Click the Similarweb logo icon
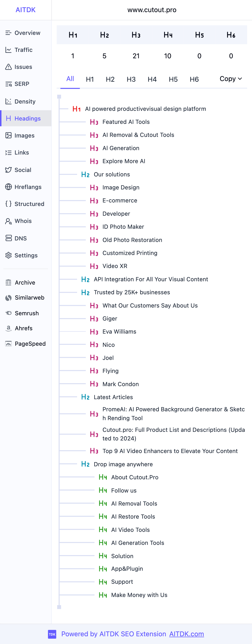This screenshot has height=644, width=252. pyautogui.click(x=9, y=298)
